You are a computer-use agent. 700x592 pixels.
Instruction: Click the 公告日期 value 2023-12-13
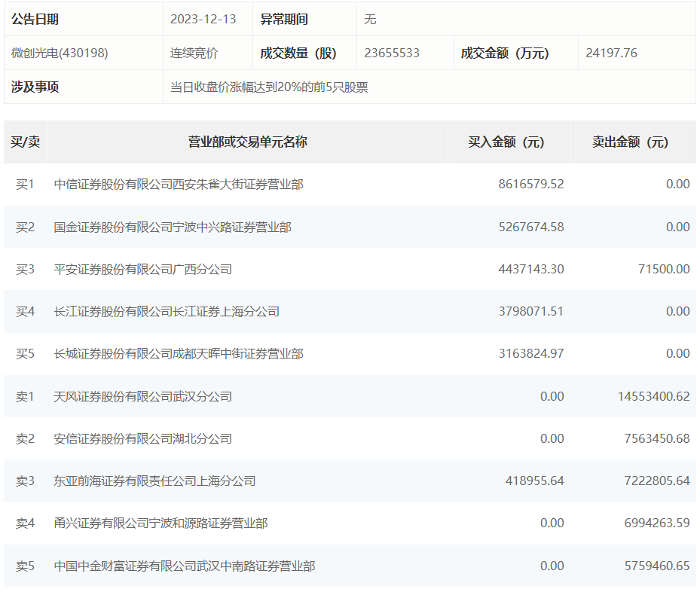(x=201, y=19)
